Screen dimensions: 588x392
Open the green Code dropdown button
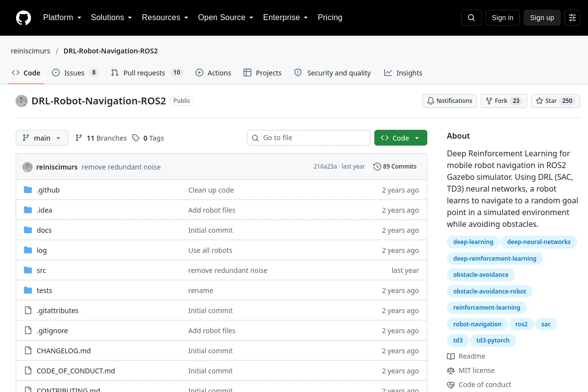(x=401, y=138)
